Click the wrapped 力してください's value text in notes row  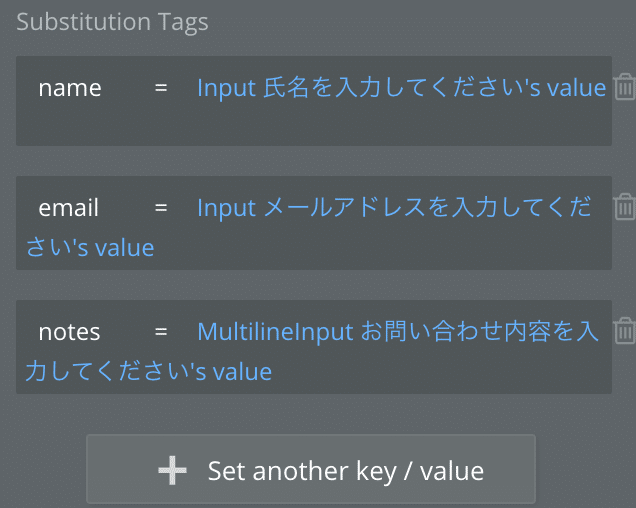(x=149, y=371)
